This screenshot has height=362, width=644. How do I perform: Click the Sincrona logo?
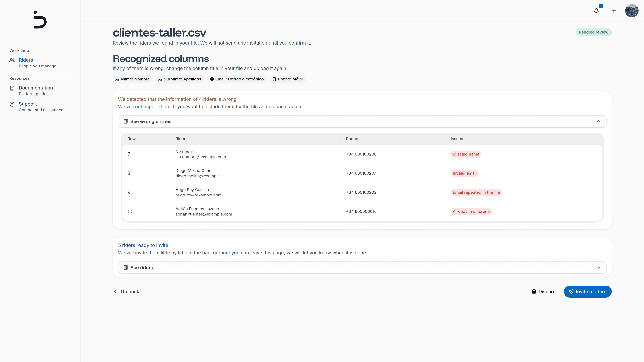[x=40, y=19]
